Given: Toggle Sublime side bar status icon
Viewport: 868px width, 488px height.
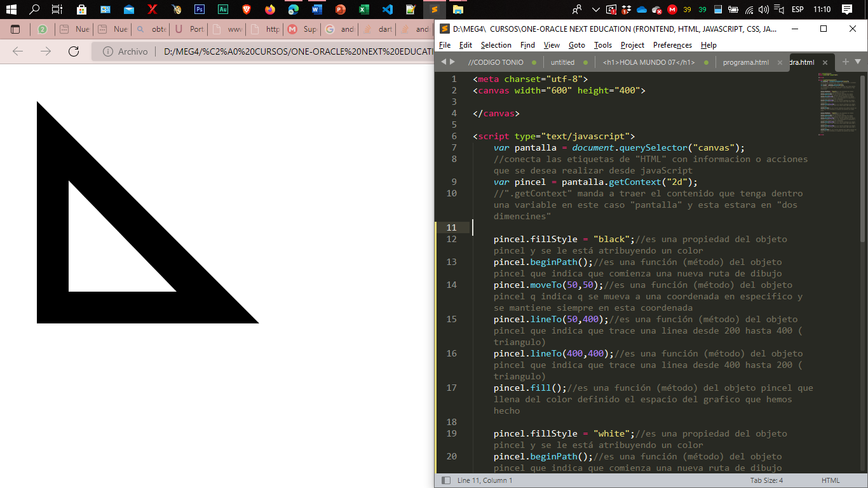Looking at the screenshot, I should 445,480.
